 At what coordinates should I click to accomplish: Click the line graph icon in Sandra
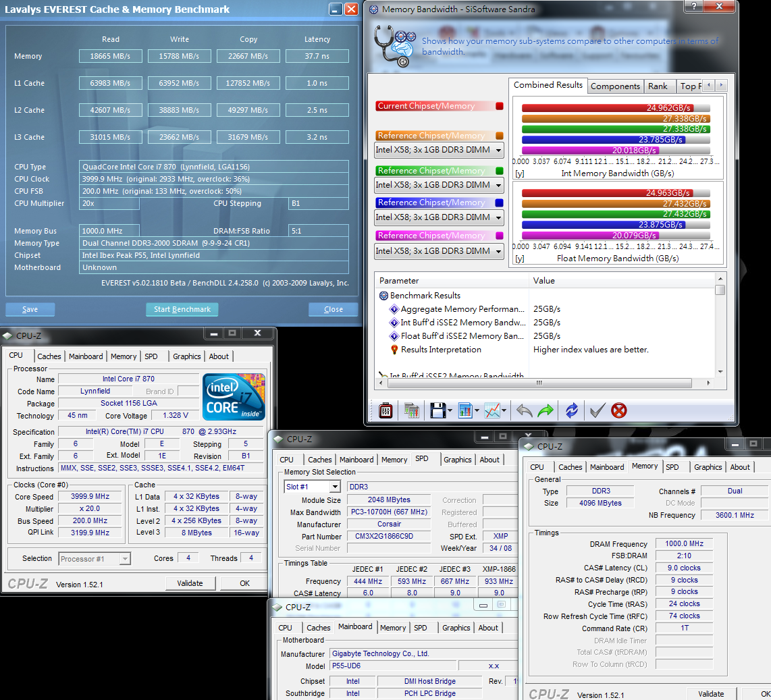tap(492, 410)
